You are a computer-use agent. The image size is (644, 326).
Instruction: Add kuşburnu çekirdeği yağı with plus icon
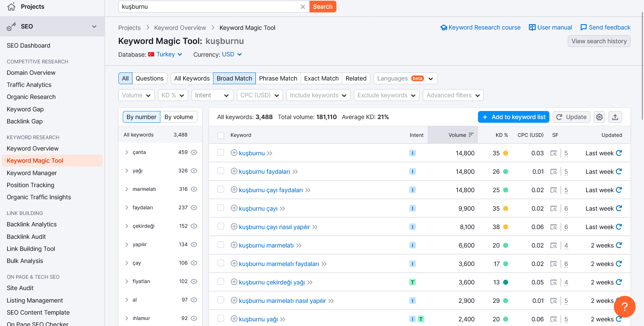click(234, 282)
